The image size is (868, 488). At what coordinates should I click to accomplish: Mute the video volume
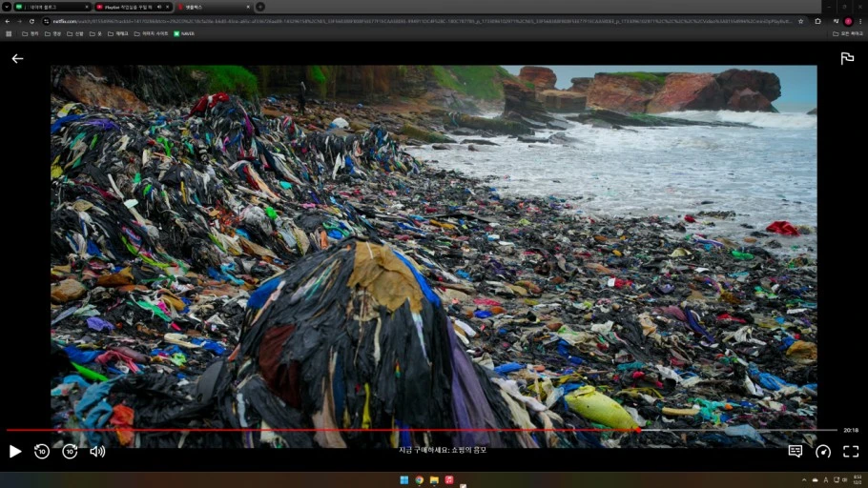coord(97,452)
